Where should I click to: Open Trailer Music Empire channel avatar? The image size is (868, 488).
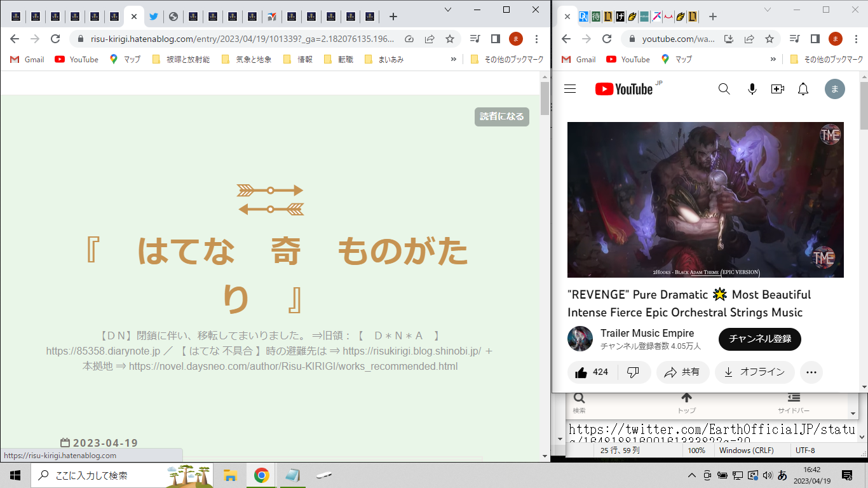click(580, 339)
